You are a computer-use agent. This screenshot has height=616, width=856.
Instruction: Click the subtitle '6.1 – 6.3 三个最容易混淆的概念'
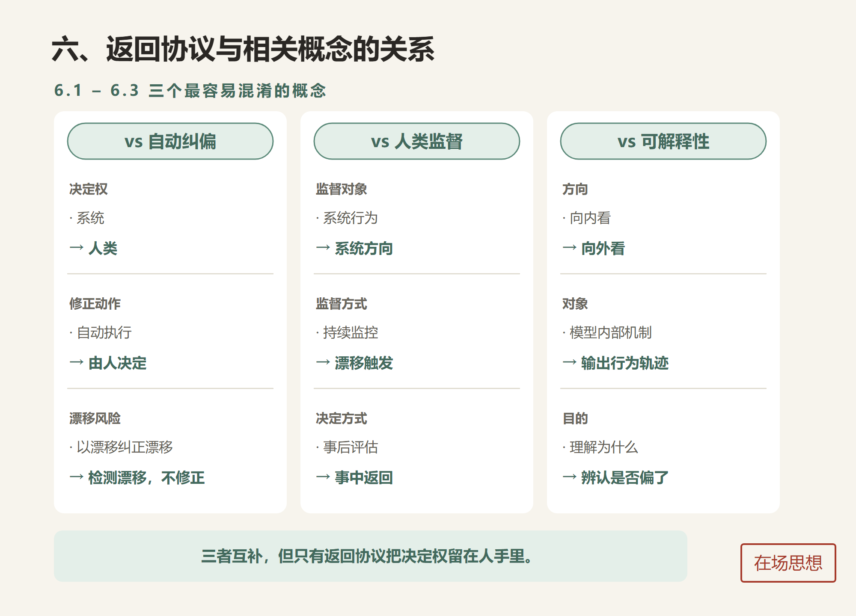[190, 91]
